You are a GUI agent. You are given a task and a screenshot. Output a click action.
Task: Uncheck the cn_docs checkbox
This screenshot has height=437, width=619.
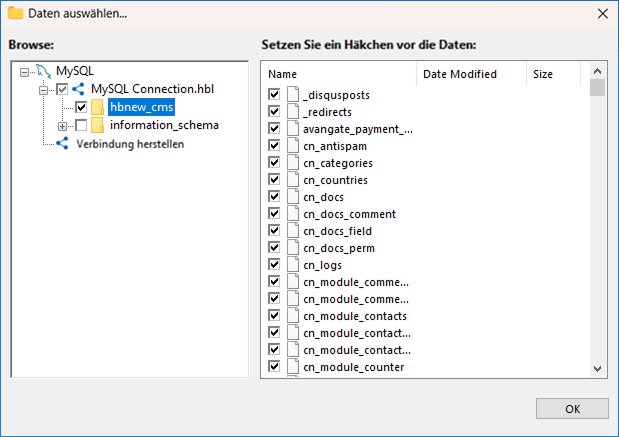pyautogui.click(x=274, y=196)
